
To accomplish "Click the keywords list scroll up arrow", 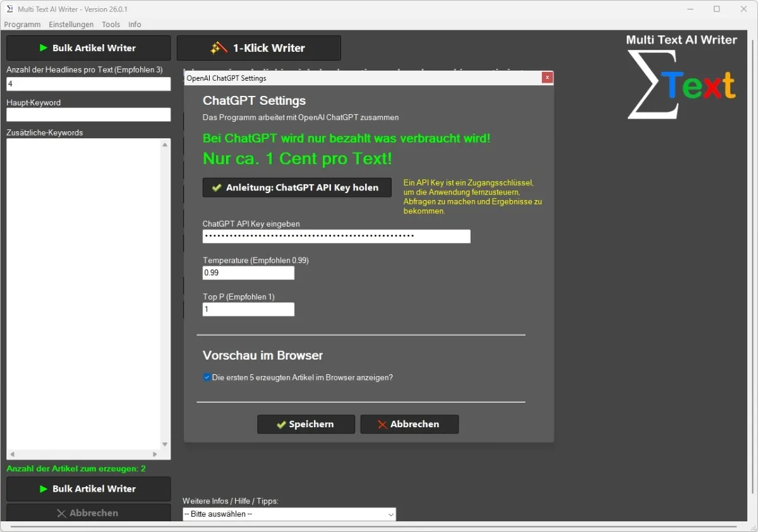I will [x=165, y=145].
